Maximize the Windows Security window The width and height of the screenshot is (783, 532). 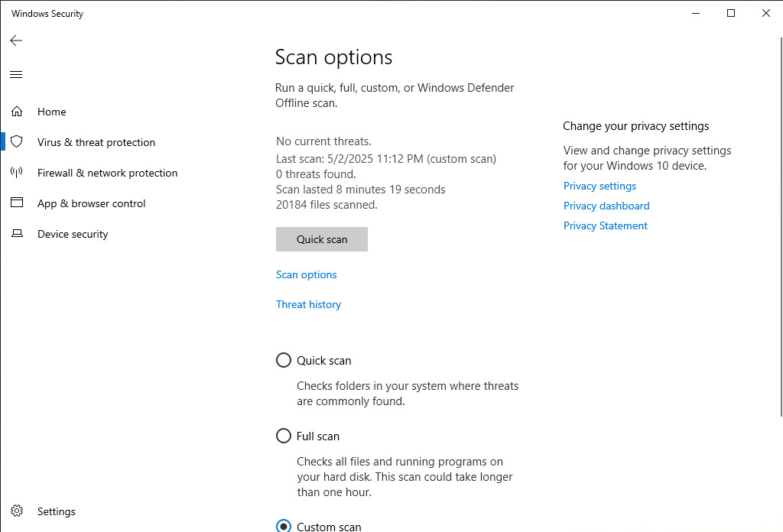click(x=731, y=14)
